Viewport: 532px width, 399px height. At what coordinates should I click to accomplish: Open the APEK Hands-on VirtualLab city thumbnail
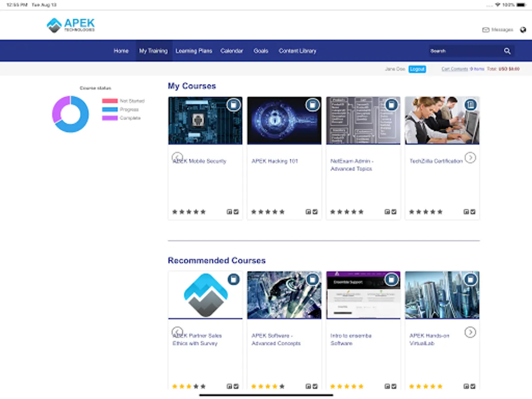pyautogui.click(x=442, y=294)
